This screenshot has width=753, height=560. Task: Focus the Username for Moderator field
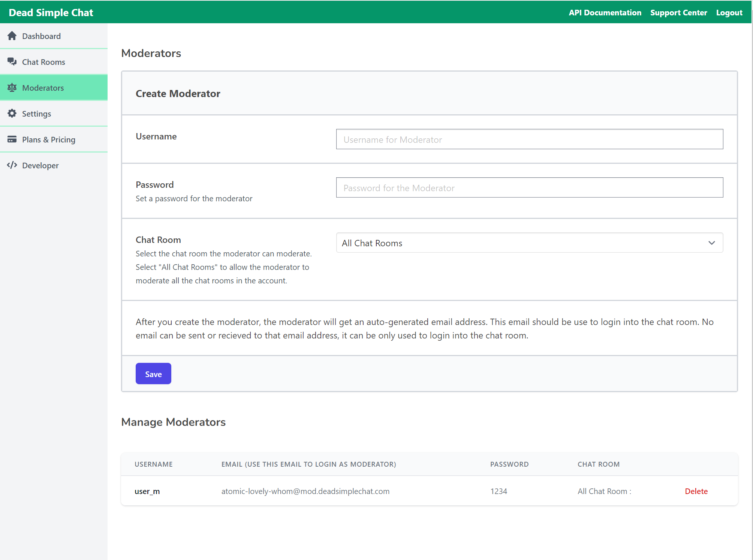click(x=529, y=139)
